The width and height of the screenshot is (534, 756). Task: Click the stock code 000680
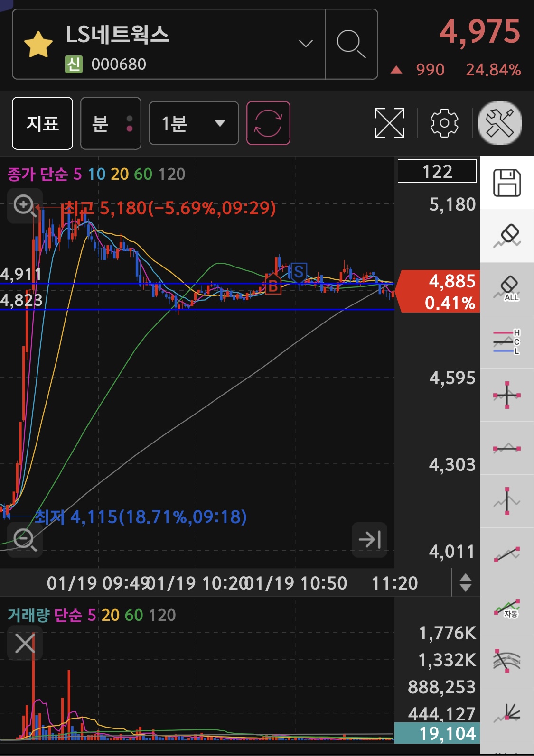[119, 64]
